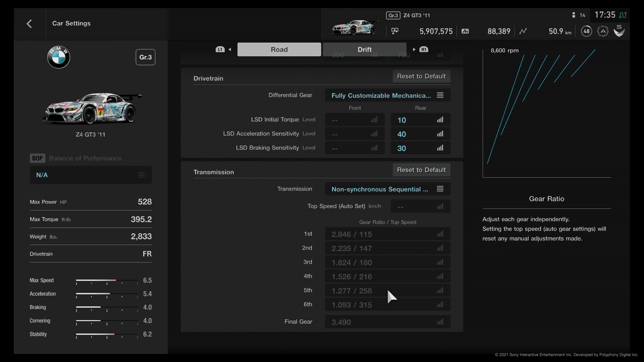Click the BMW manufacturer logo
The width and height of the screenshot is (644, 362).
59,57
